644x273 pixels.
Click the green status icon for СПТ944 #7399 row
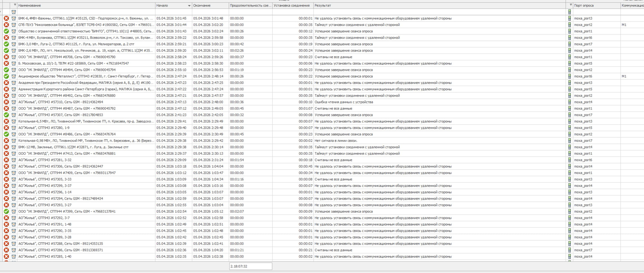6,211
